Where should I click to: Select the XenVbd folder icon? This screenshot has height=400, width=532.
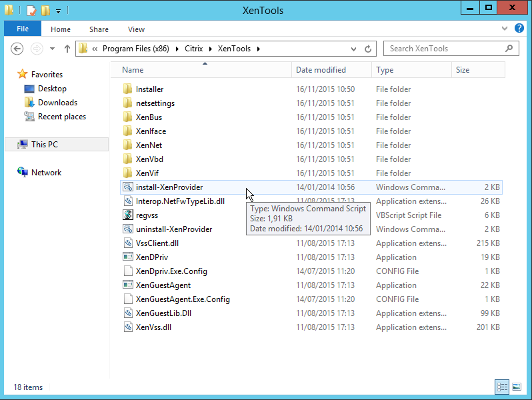127,159
